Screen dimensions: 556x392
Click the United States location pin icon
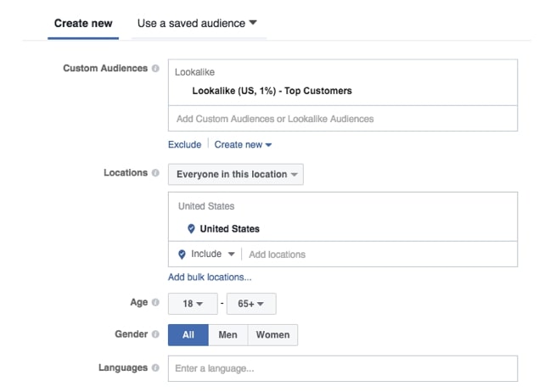pos(191,229)
